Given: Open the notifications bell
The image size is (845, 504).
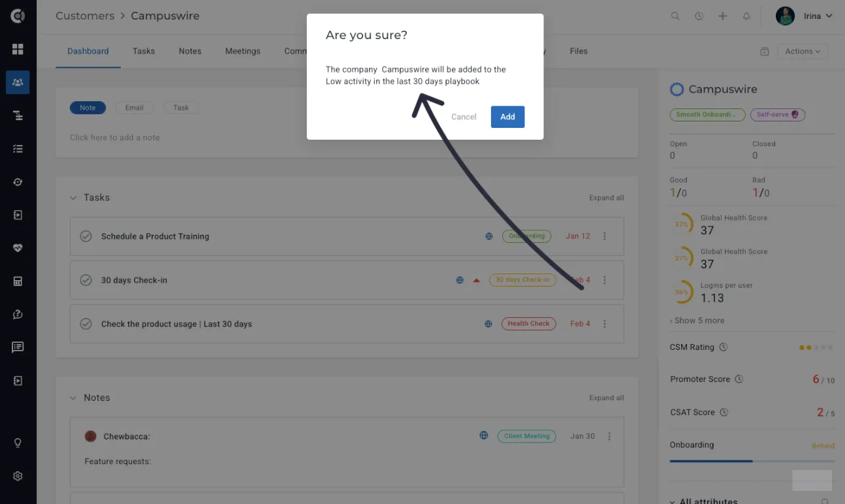Looking at the screenshot, I should click(x=746, y=16).
